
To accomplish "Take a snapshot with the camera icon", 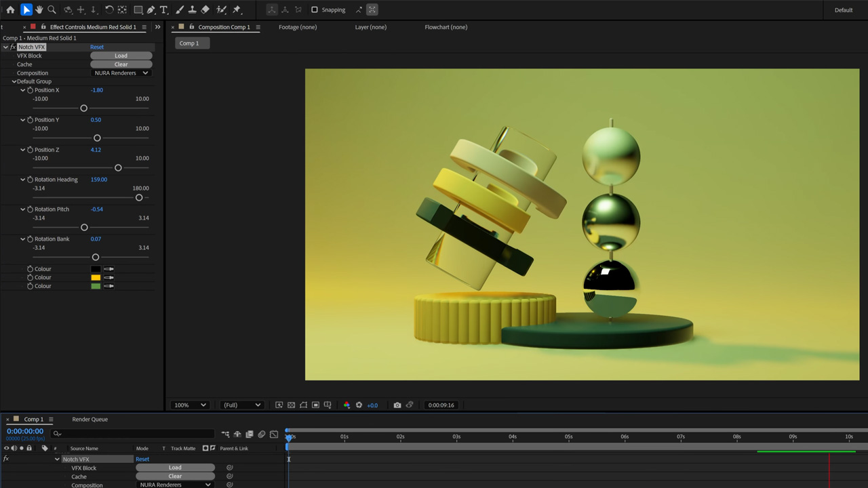I will pos(397,405).
